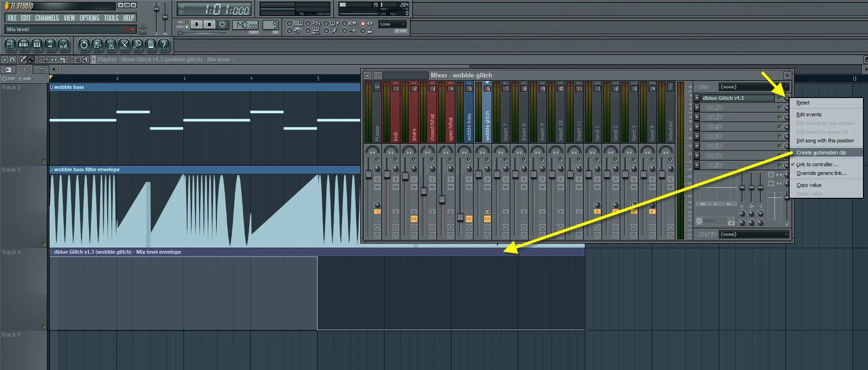The width and height of the screenshot is (868, 370).
Task: Choose Edit events in context menu
Action: [826, 114]
